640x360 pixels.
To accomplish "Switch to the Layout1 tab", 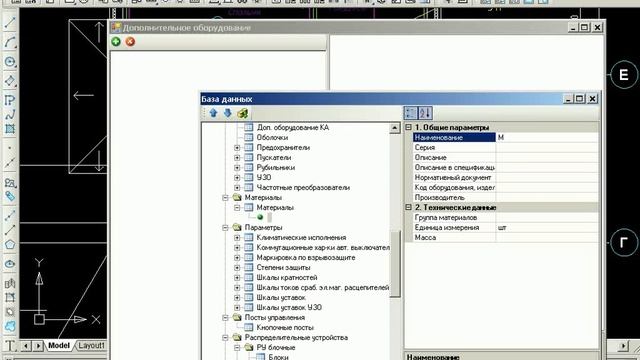I will click(91, 345).
